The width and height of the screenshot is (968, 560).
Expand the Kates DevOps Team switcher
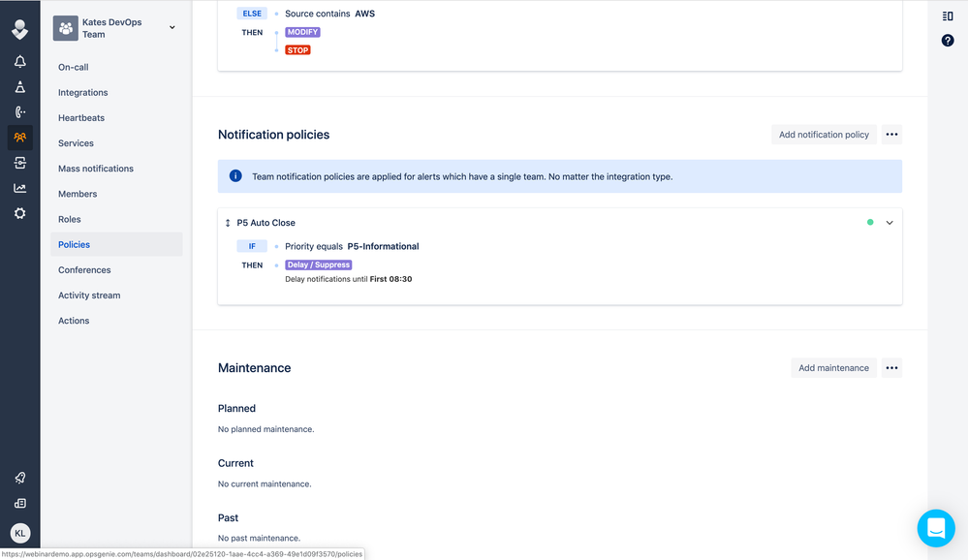click(172, 27)
